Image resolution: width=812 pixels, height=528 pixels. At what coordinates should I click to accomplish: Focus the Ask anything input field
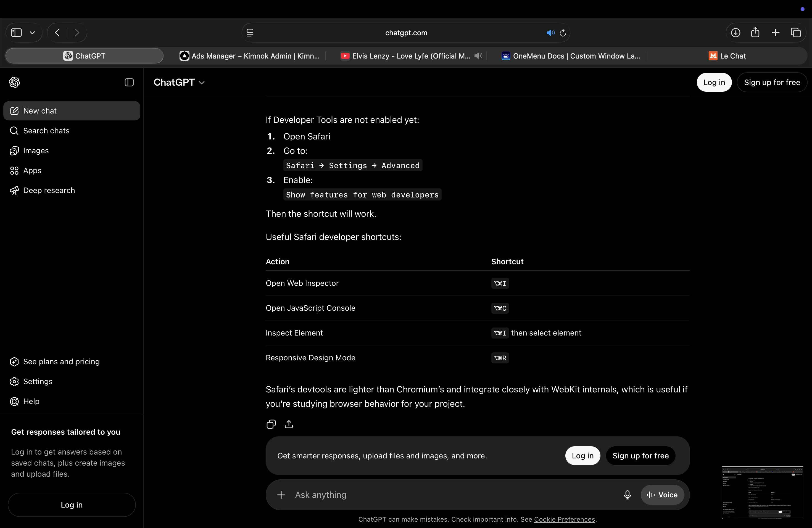point(454,495)
